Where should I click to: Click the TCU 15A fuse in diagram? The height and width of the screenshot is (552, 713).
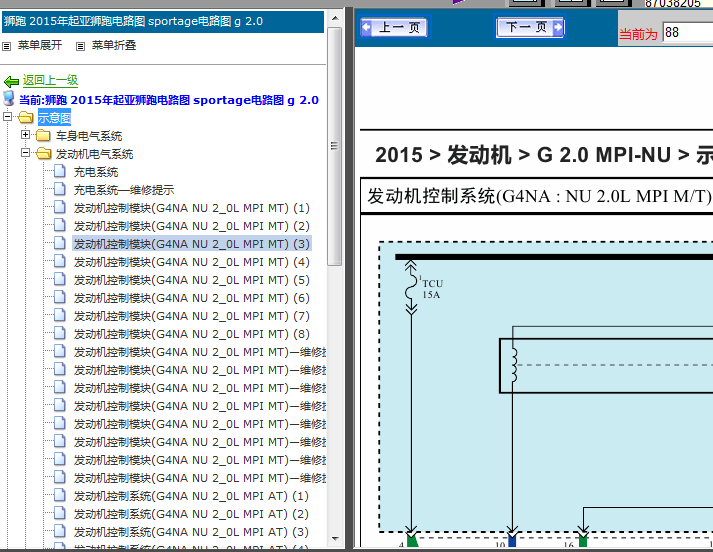click(x=412, y=287)
